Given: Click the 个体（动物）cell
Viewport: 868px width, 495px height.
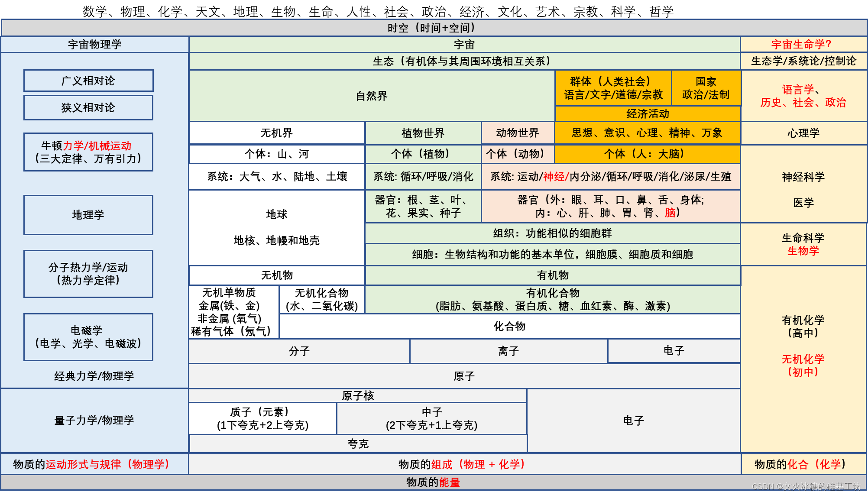Looking at the screenshot, I should pyautogui.click(x=518, y=154).
